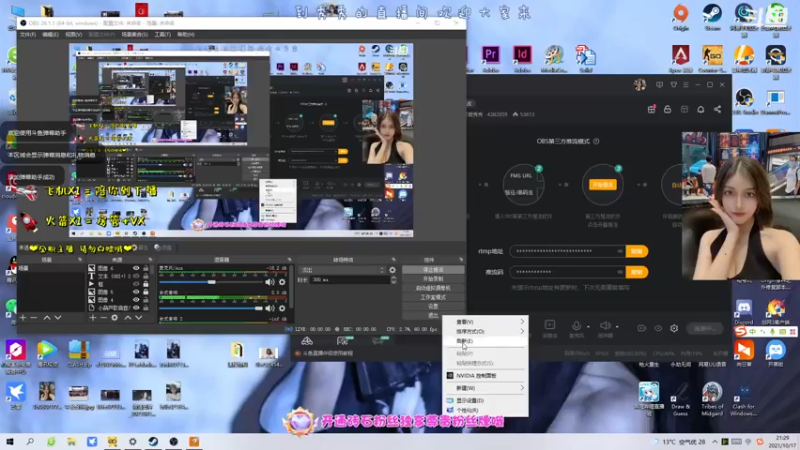
Task: Click help question mark next to OBS第三方推流模式
Action: pyautogui.click(x=596, y=141)
